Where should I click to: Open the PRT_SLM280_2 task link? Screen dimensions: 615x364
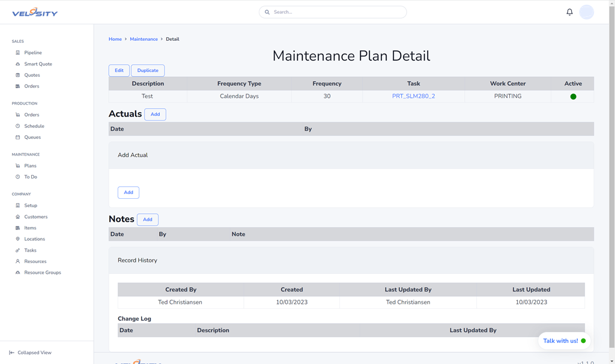click(x=413, y=96)
